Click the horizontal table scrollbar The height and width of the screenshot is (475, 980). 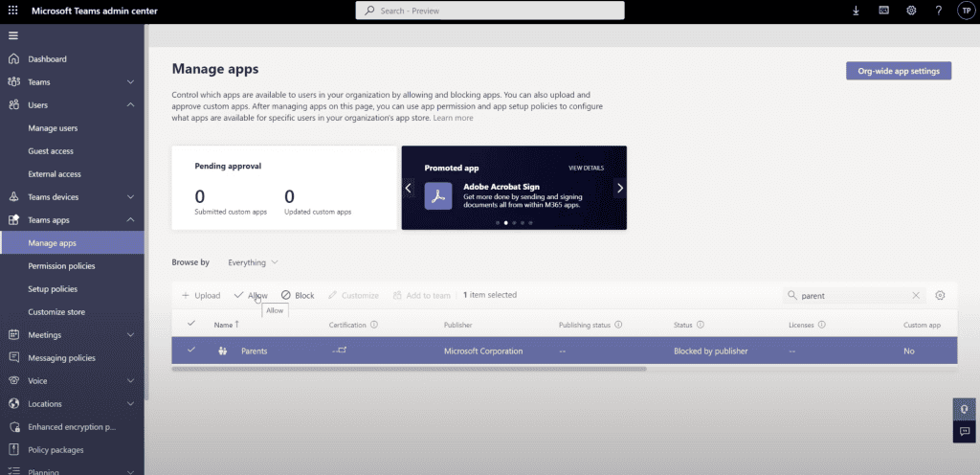[410, 369]
